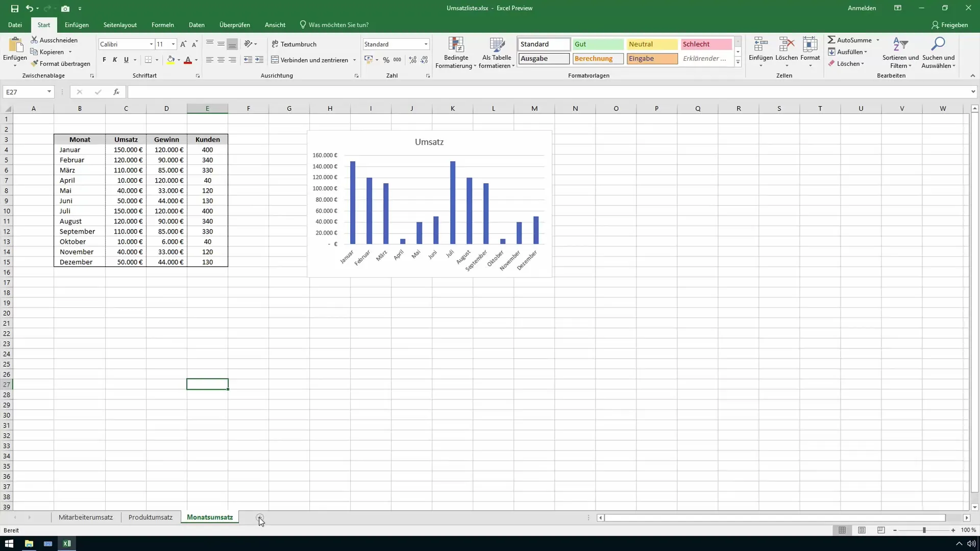Open File Explorer from the taskbar
The width and height of the screenshot is (980, 551).
coord(29,543)
